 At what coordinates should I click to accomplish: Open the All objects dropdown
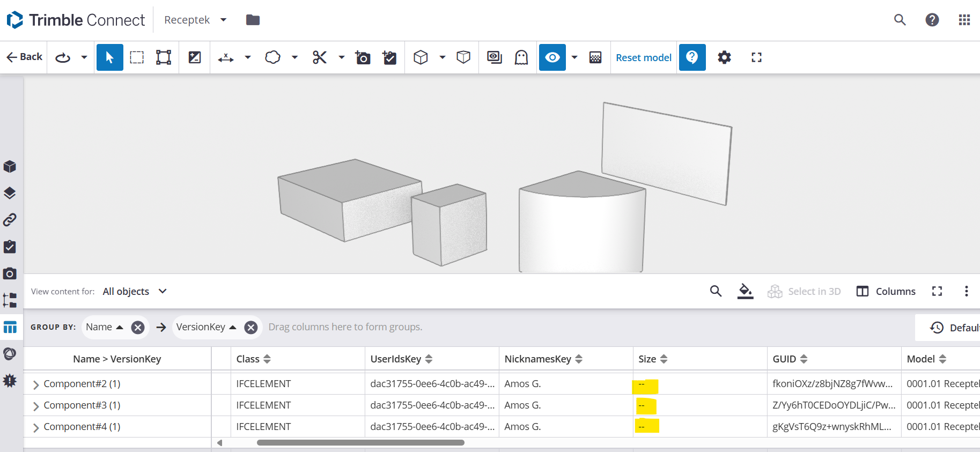(x=135, y=291)
